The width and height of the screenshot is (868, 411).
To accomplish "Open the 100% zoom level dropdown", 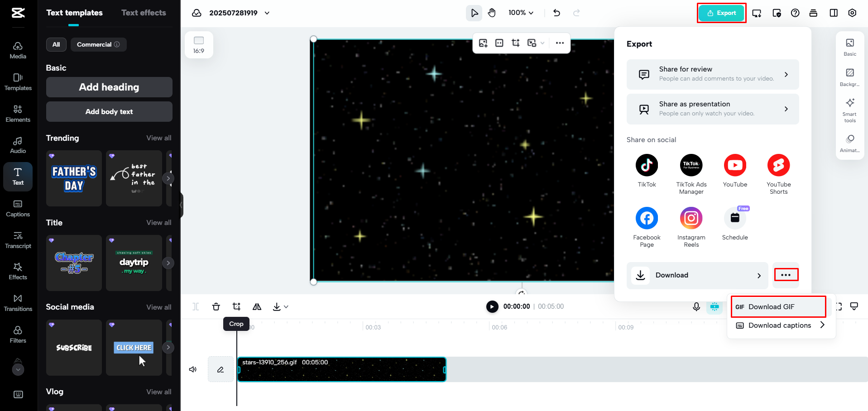I will point(520,13).
